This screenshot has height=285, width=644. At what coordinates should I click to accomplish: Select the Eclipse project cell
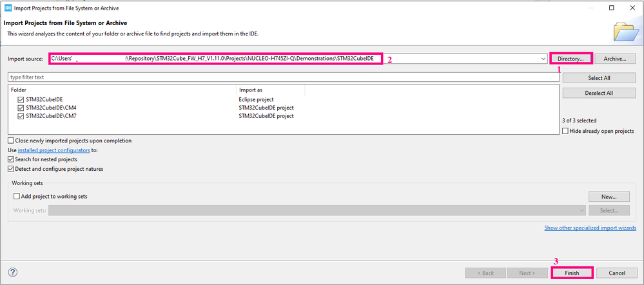(257, 99)
